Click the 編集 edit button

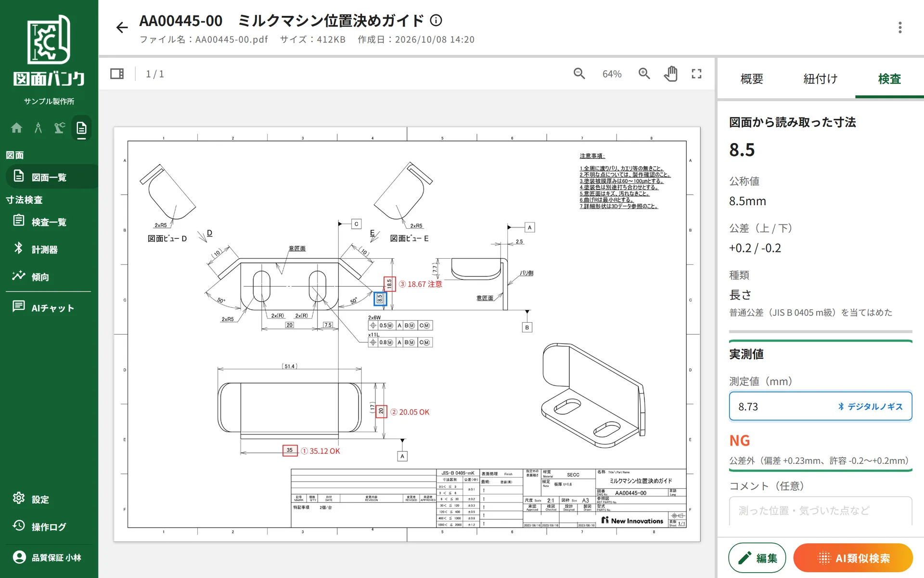pyautogui.click(x=757, y=558)
